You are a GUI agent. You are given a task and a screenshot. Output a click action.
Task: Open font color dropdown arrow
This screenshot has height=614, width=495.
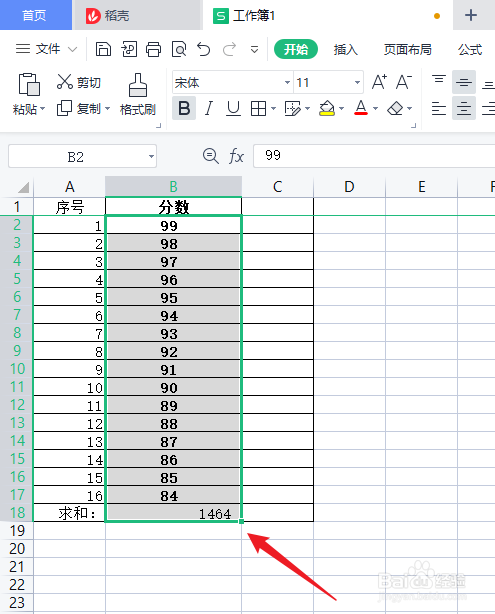pos(375,108)
